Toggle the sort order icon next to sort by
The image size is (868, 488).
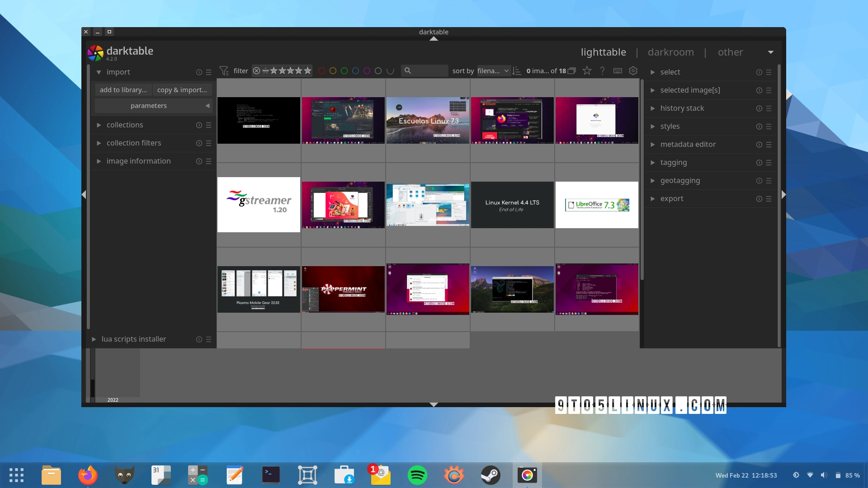517,71
